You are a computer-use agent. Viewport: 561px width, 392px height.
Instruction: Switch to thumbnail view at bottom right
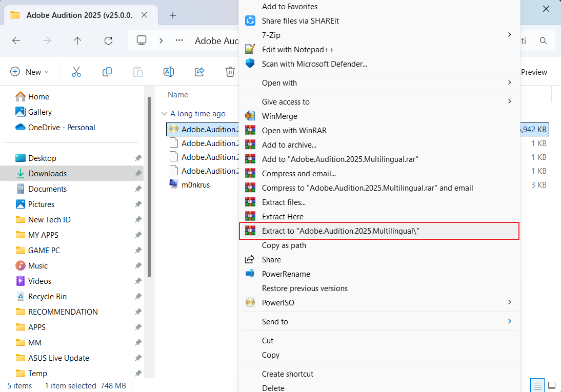(x=552, y=385)
